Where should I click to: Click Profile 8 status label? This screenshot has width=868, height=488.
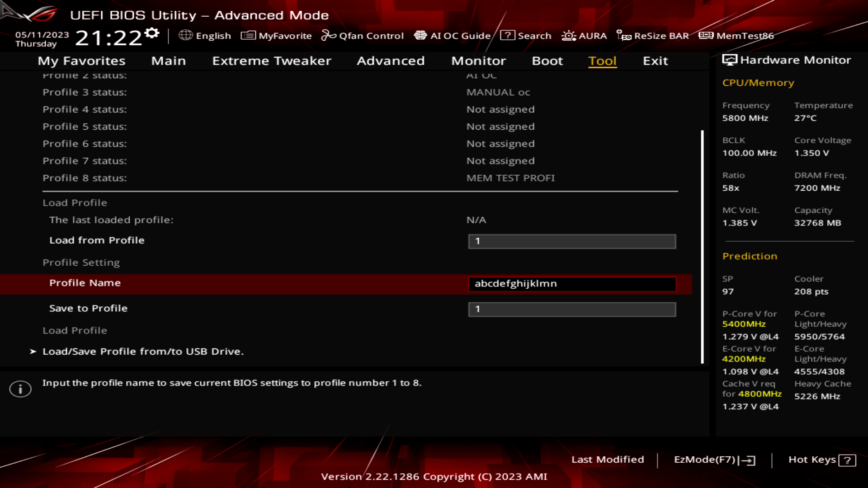[85, 178]
